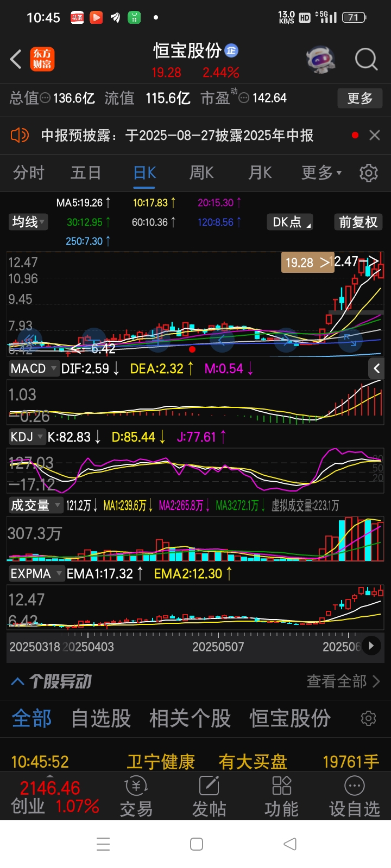Switch to the 周K tab

pyautogui.click(x=201, y=173)
